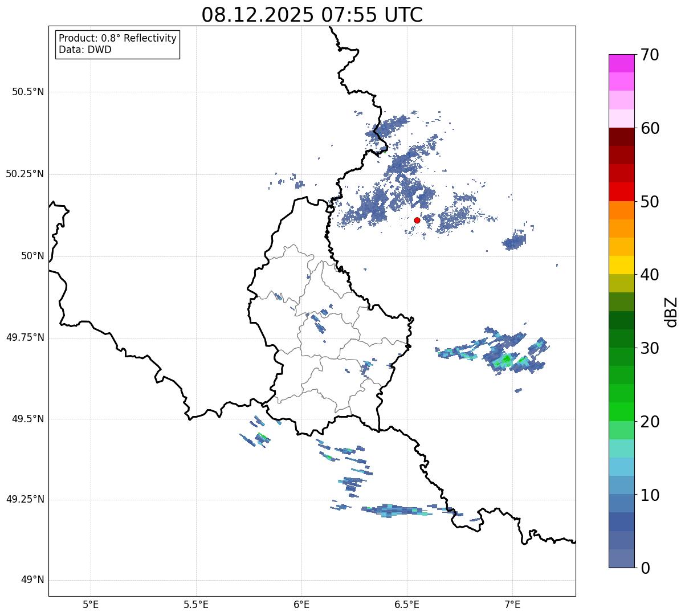Click the 49°N latitude label

(32, 580)
